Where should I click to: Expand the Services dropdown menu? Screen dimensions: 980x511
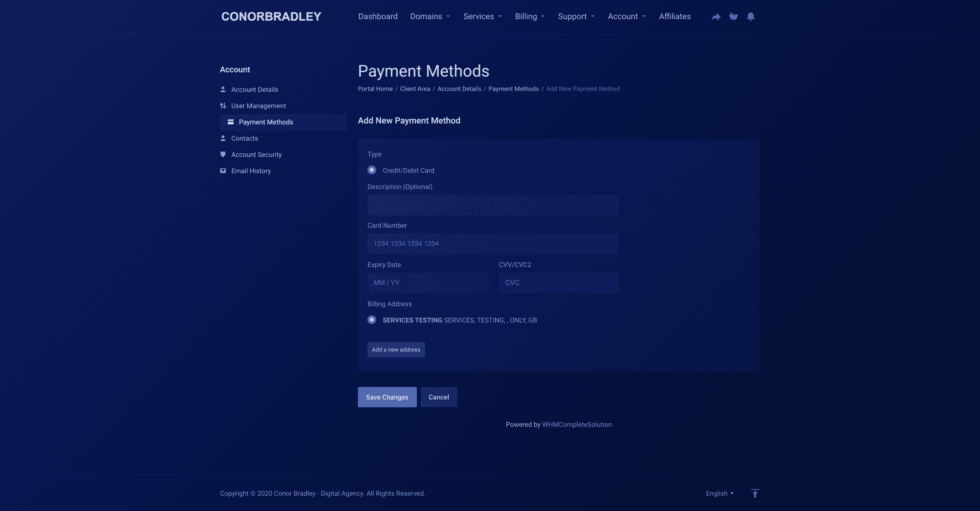coord(482,16)
